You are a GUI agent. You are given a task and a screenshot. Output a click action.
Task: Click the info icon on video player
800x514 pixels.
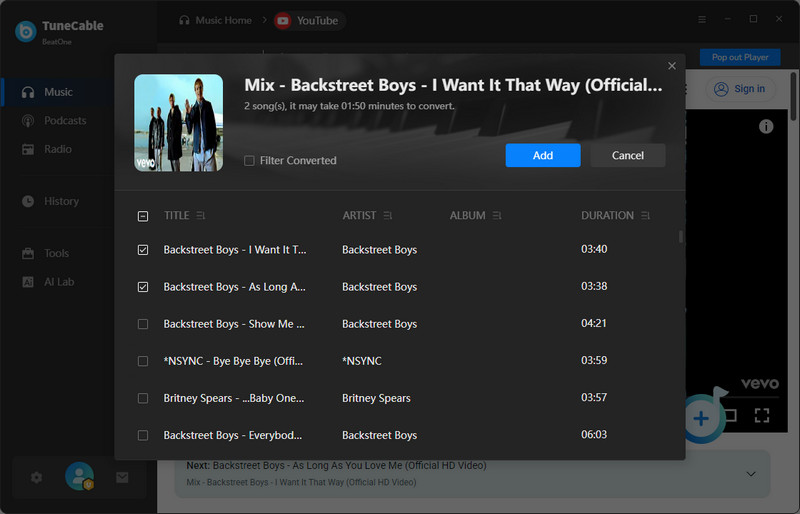(x=766, y=126)
